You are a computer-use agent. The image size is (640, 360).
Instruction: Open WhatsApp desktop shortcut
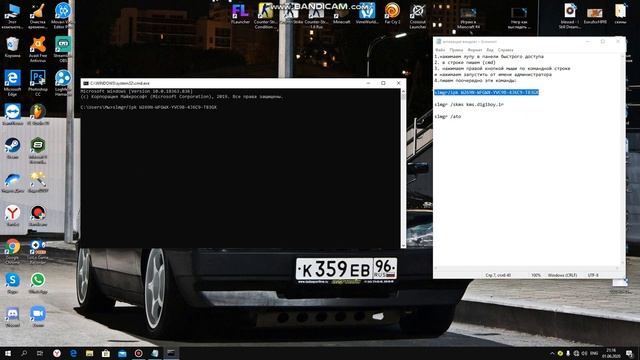point(38,283)
